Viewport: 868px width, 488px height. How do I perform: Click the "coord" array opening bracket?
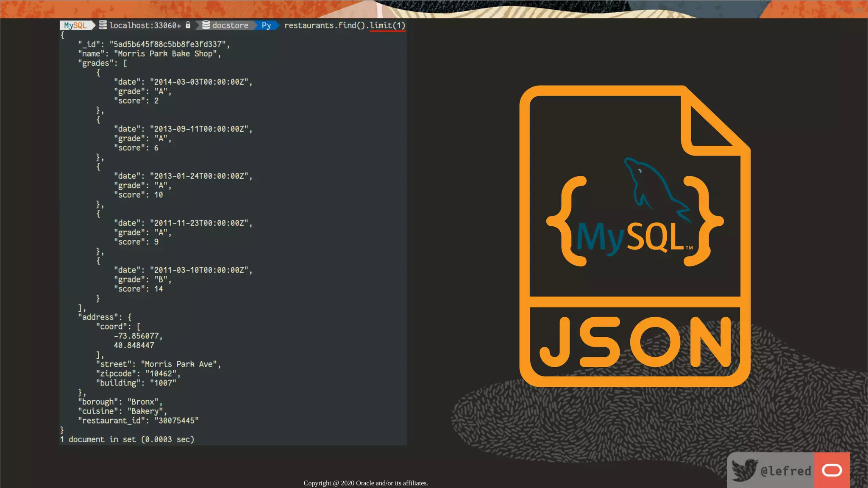[x=139, y=327]
